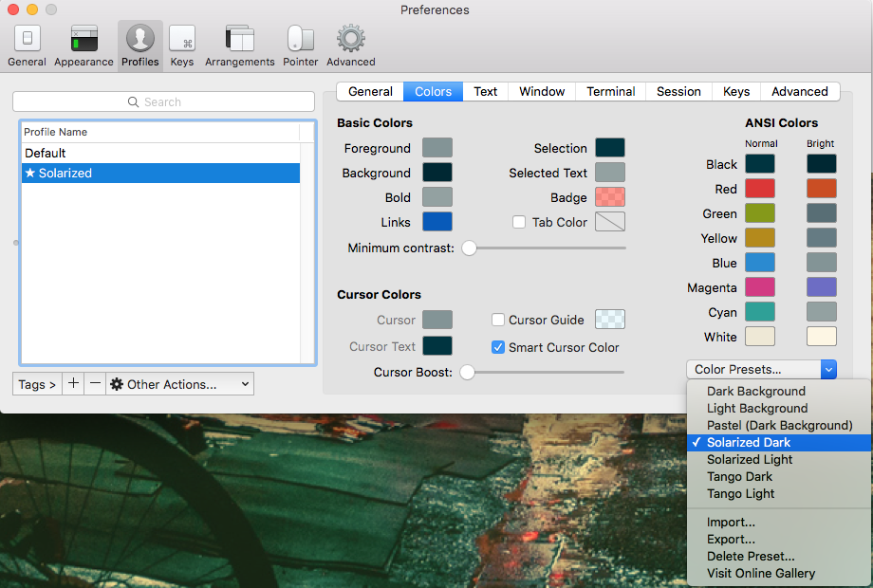The image size is (873, 588).
Task: Open the Bold color swatch
Action: click(x=437, y=197)
